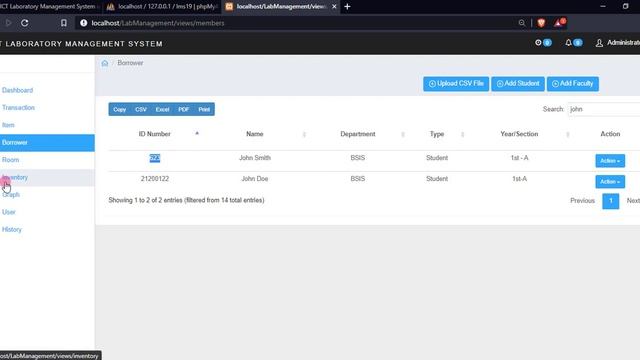Click BSIS department in John Doe row
The width and height of the screenshot is (640, 360).
pos(358,179)
